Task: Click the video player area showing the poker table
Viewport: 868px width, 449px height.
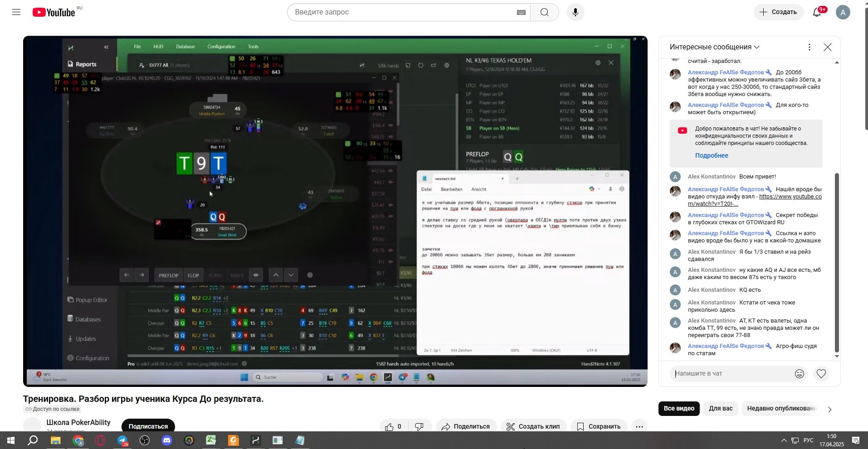Action: pyautogui.click(x=335, y=211)
